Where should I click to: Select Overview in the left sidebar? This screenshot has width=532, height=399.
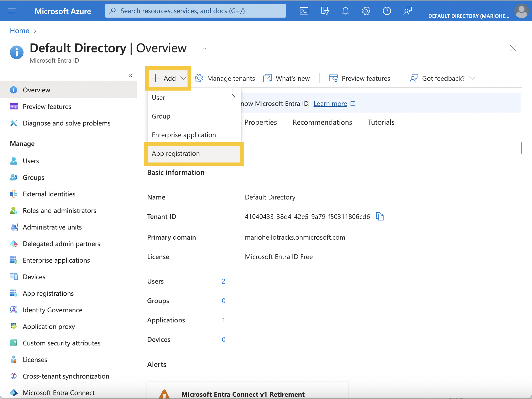pyautogui.click(x=68, y=90)
